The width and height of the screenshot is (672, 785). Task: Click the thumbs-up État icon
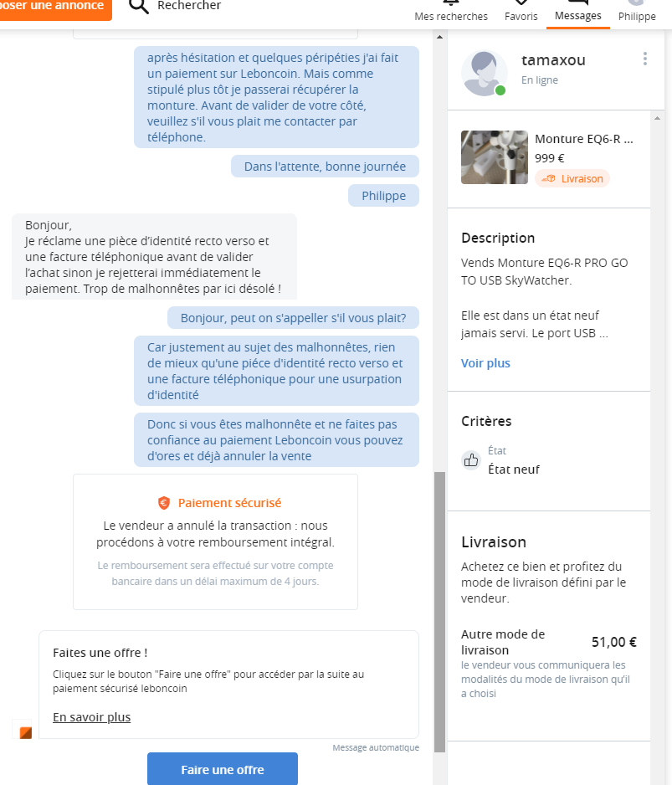coord(471,460)
